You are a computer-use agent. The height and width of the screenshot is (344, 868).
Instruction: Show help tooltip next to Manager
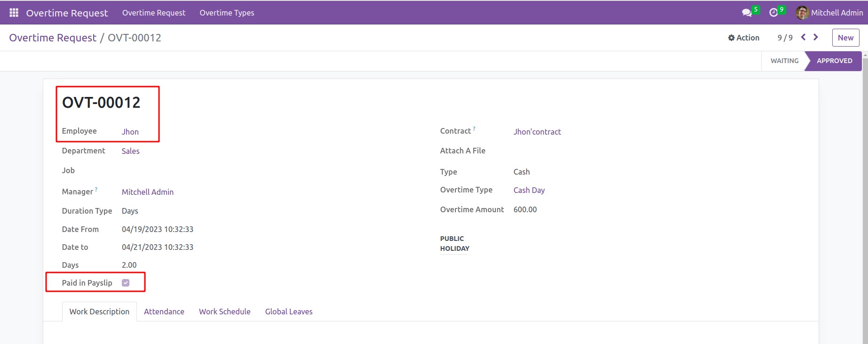(96, 189)
